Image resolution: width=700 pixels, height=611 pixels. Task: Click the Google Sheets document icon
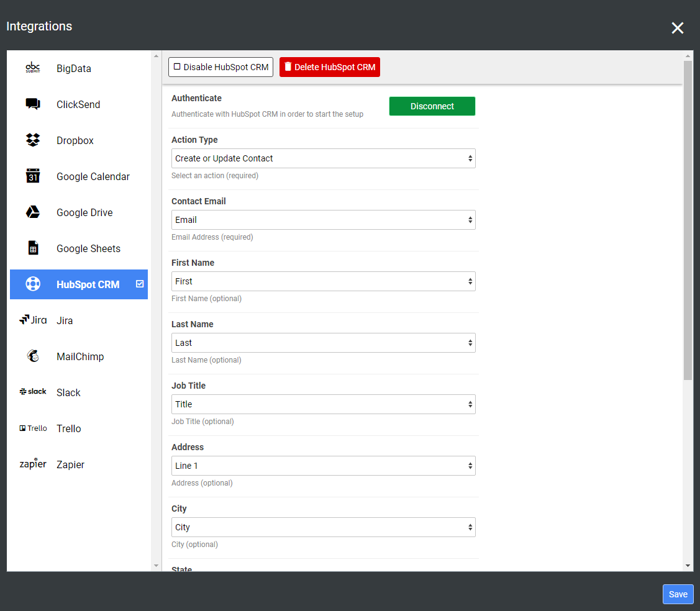[x=33, y=248]
